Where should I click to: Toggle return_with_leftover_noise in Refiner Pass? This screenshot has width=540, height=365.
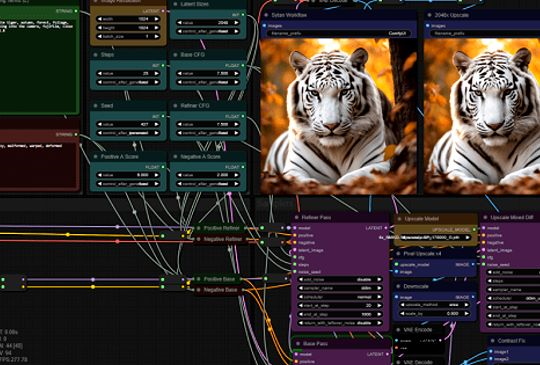coord(340,323)
